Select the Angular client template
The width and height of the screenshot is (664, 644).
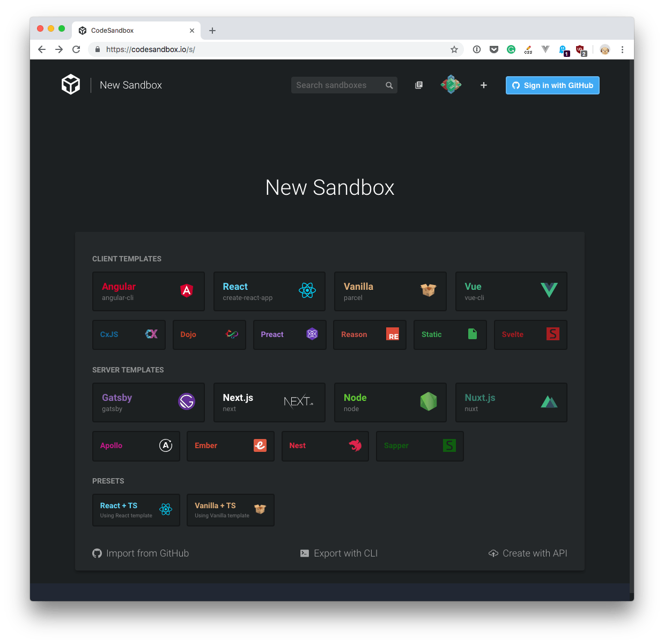(x=149, y=291)
